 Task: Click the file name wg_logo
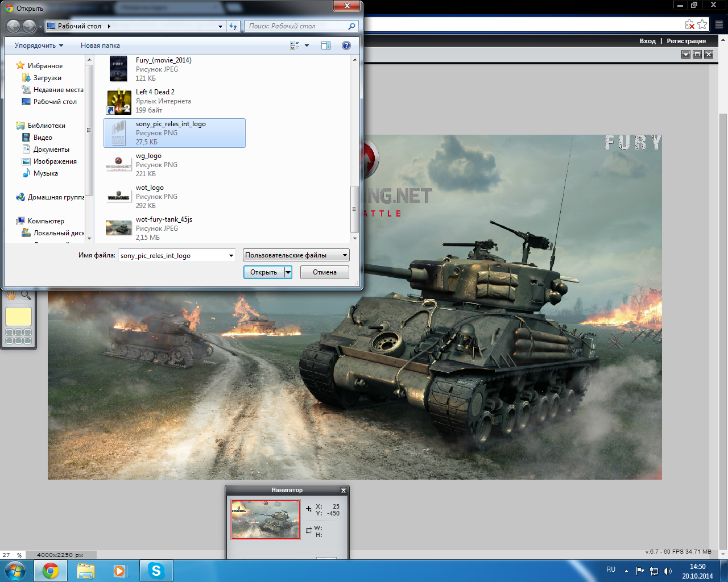click(148, 156)
